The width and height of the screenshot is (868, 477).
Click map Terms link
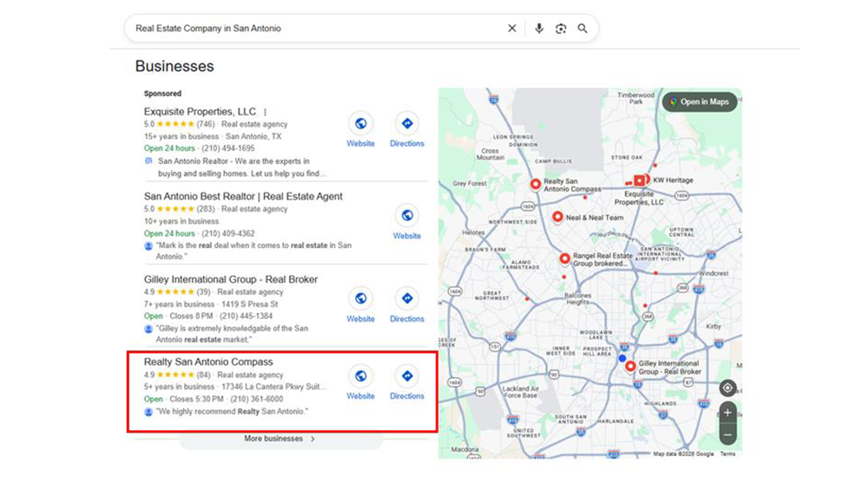pyautogui.click(x=727, y=454)
